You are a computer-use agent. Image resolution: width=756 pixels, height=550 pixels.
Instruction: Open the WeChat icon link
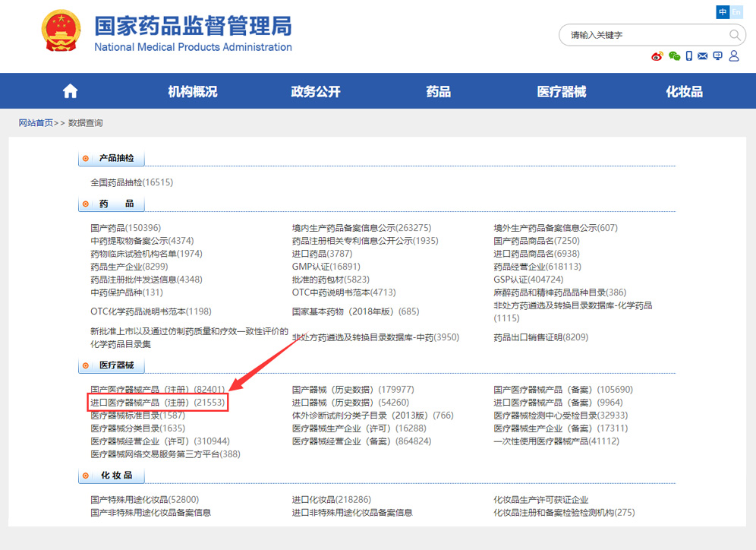point(674,56)
